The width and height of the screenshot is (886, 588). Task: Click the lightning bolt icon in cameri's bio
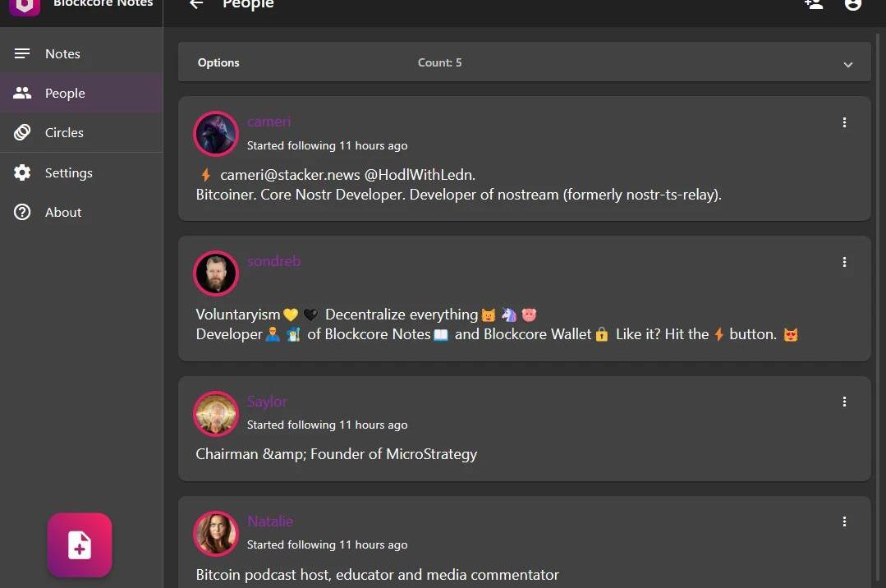click(205, 175)
